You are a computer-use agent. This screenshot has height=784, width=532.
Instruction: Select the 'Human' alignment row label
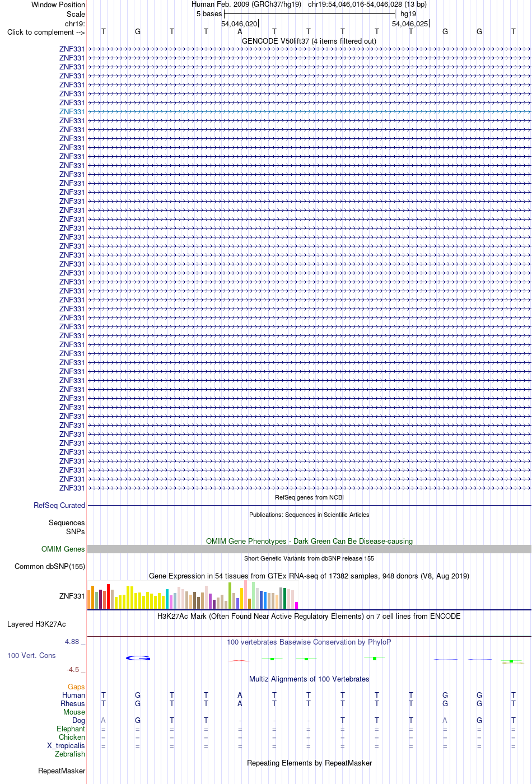73,695
